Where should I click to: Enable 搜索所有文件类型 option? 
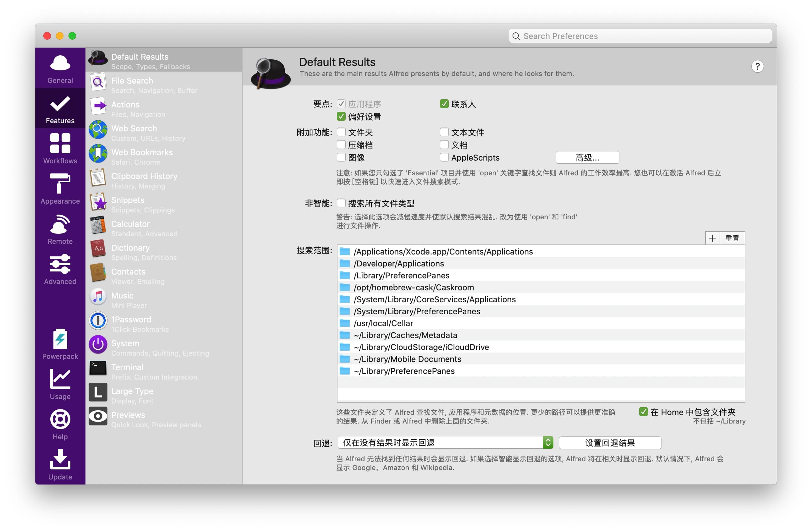[x=341, y=203]
